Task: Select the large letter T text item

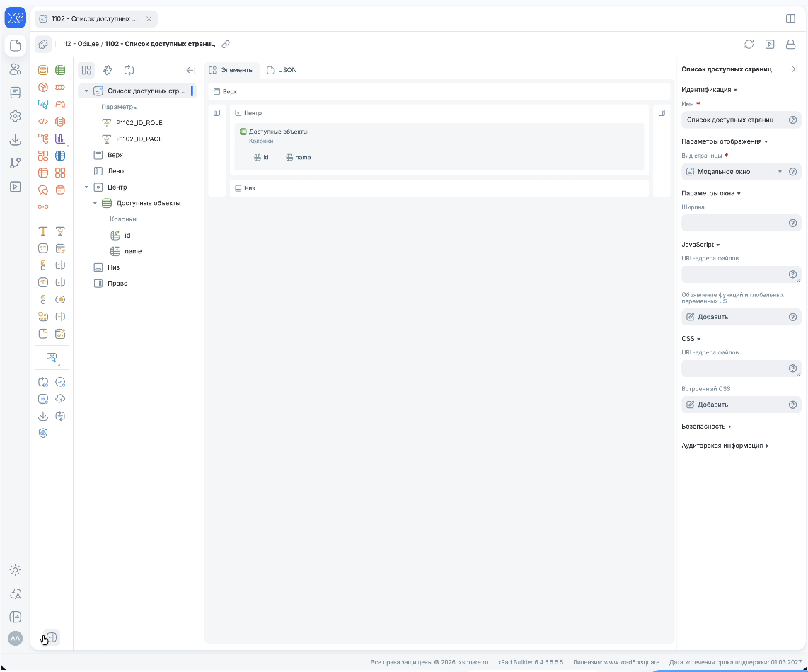Action: pos(43,231)
